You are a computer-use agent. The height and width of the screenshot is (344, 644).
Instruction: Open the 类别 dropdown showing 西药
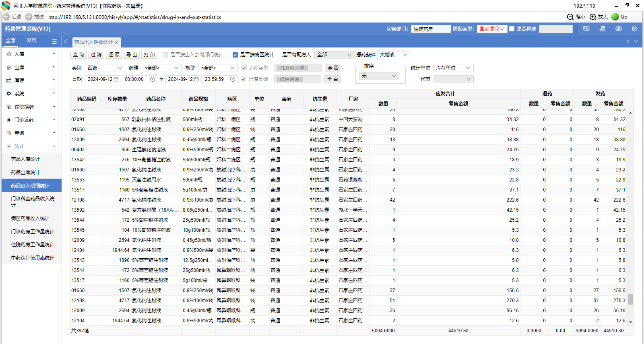click(x=105, y=68)
